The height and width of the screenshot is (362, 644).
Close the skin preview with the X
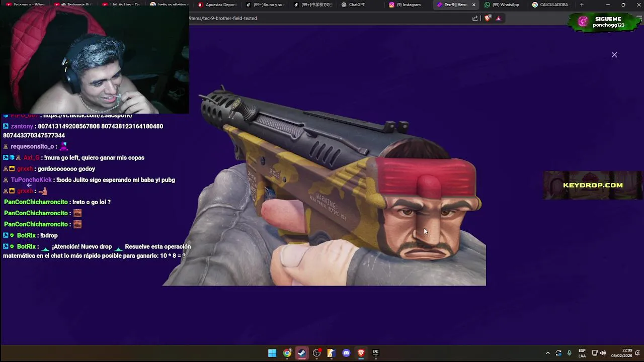coord(614,55)
